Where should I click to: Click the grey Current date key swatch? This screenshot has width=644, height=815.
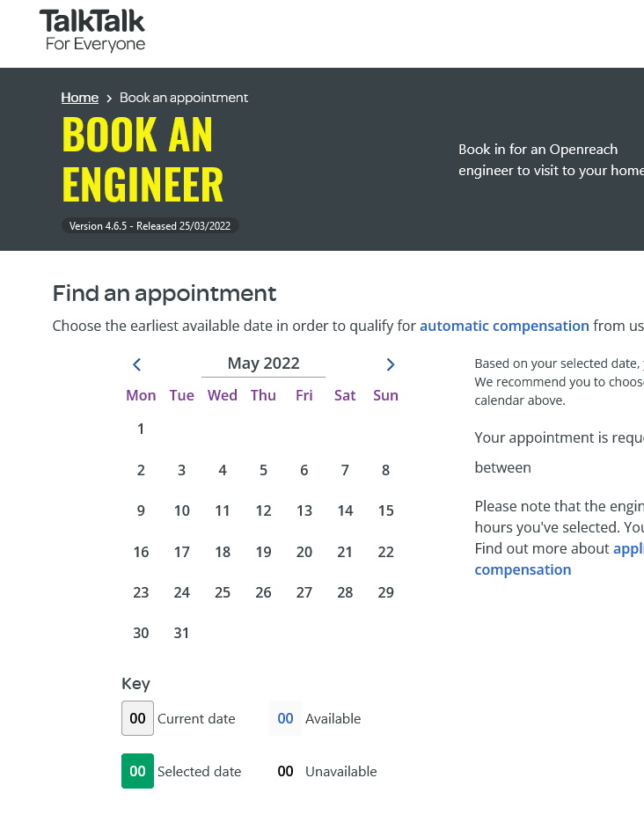(137, 718)
